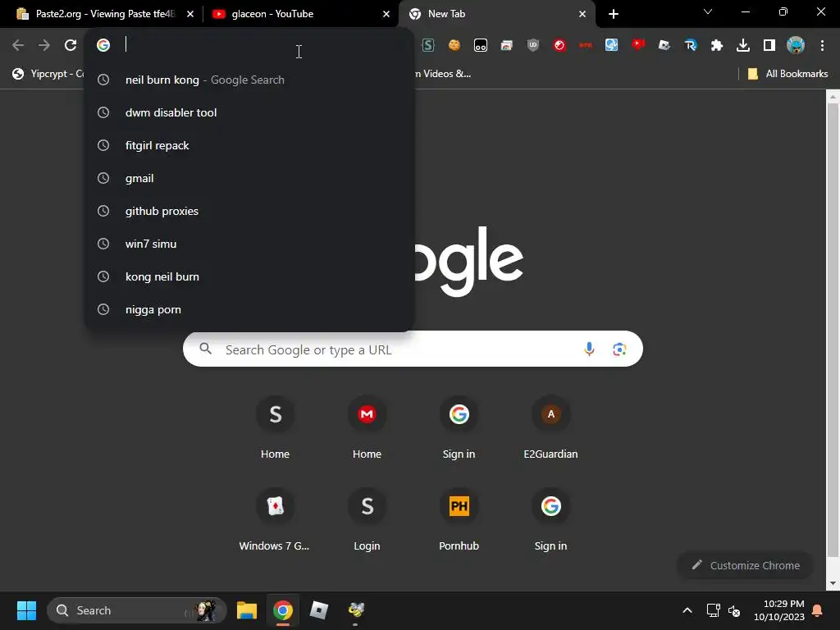The height and width of the screenshot is (630, 840).
Task: Open Chrome Downloads from the toolbar
Action: pos(743,45)
